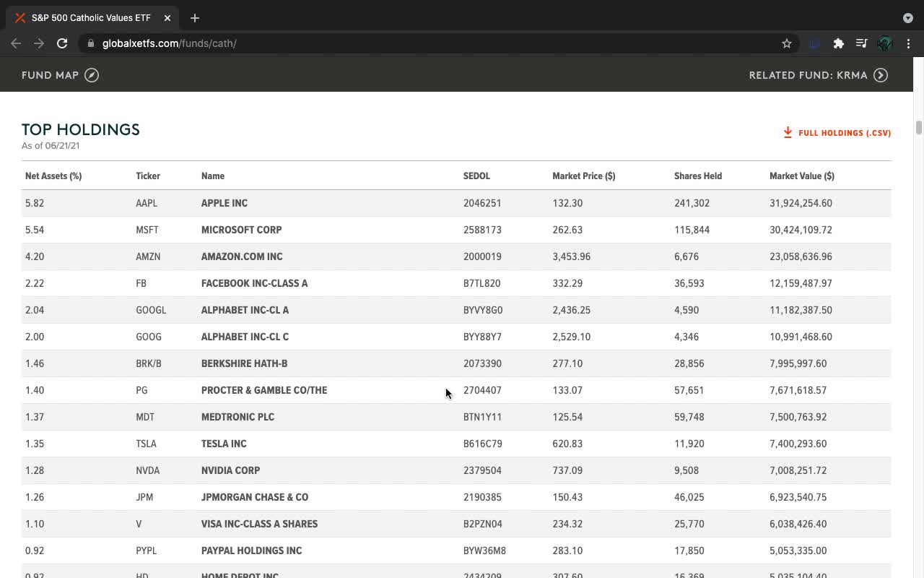Click the TOP HOLDINGS heading
This screenshot has width=924, height=578.
tap(81, 129)
